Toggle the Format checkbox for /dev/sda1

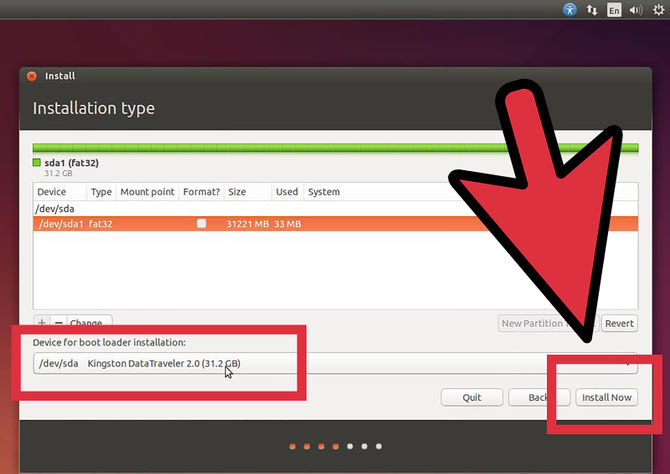201,223
